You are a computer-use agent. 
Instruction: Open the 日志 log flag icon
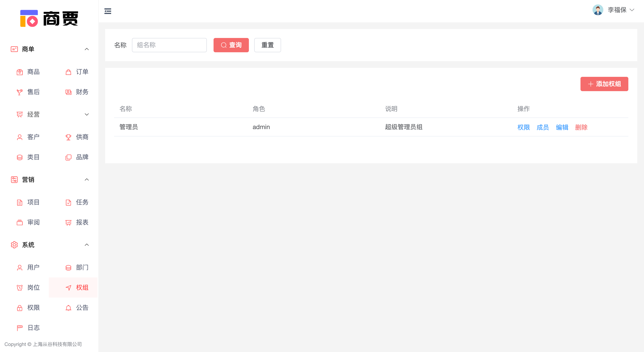[19, 328]
